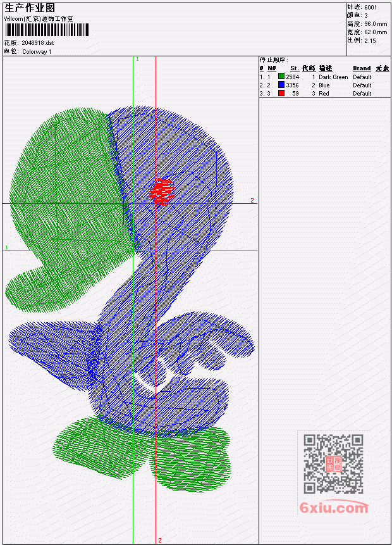Click Default brand in Blue row
The image size is (392, 545).
point(362,85)
